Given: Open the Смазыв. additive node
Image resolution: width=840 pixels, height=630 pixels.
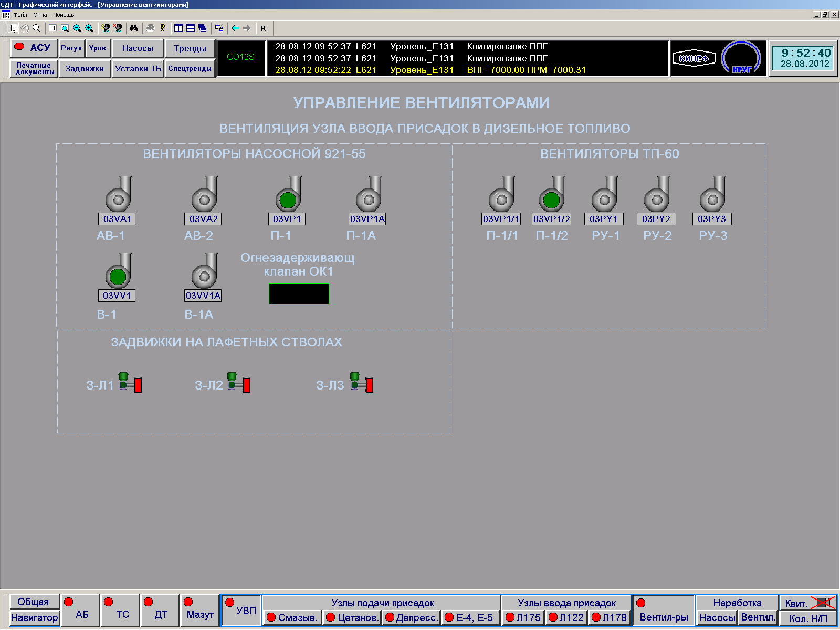Looking at the screenshot, I should tap(292, 618).
